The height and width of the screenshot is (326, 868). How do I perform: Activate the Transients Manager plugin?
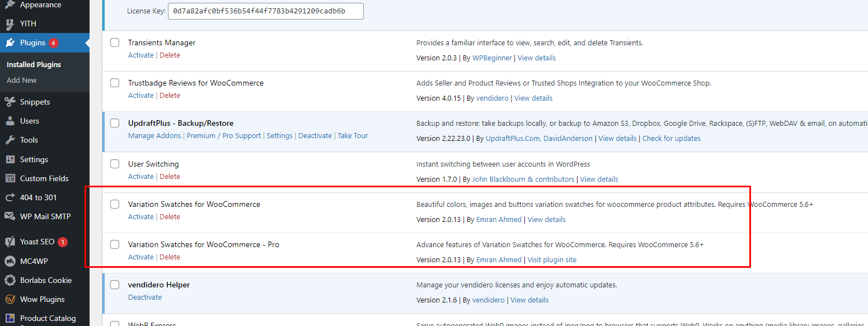(x=141, y=55)
